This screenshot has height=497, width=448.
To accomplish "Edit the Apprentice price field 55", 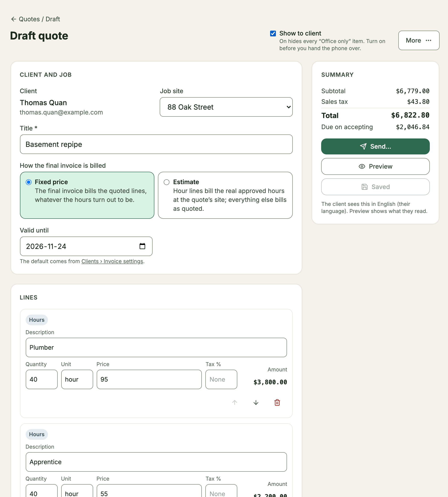I will tap(149, 491).
